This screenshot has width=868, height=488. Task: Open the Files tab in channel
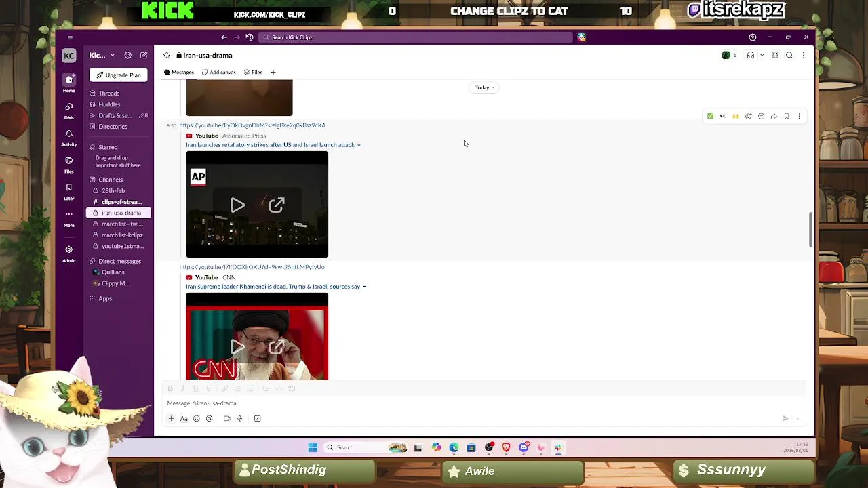pyautogui.click(x=253, y=73)
